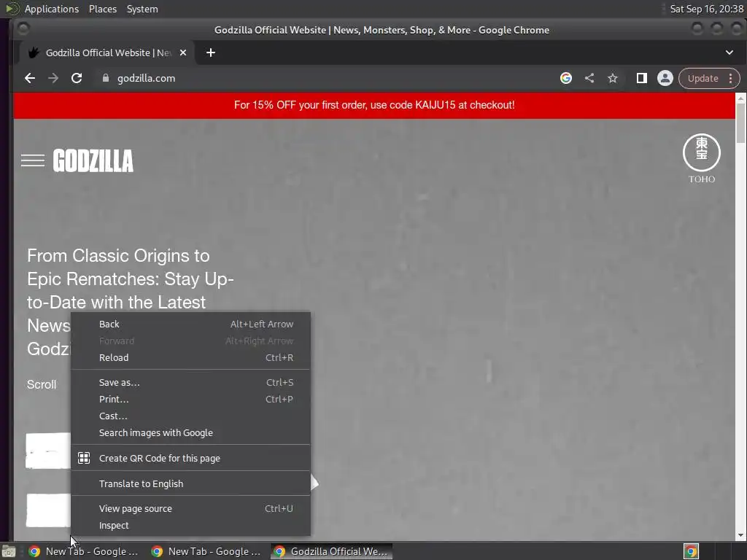Click the Chrome icon in system tray
The width and height of the screenshot is (747, 560).
pyautogui.click(x=692, y=551)
